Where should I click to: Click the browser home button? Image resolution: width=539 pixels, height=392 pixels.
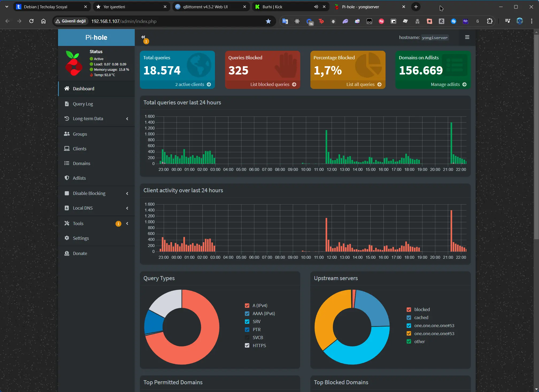[x=43, y=21]
